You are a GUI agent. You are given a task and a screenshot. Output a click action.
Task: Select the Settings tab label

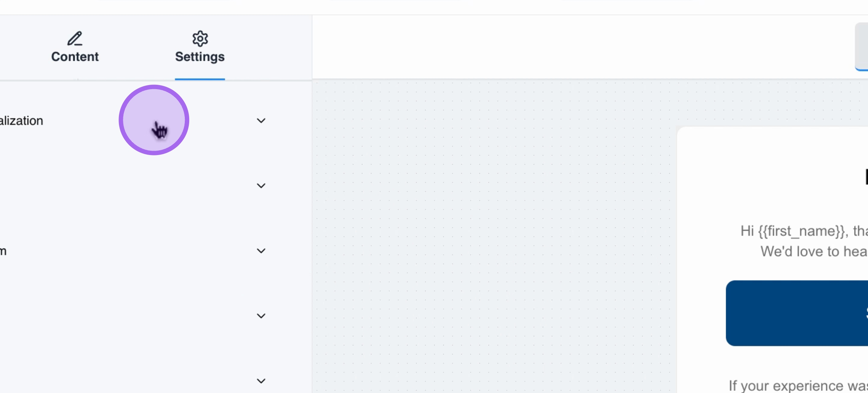click(200, 57)
